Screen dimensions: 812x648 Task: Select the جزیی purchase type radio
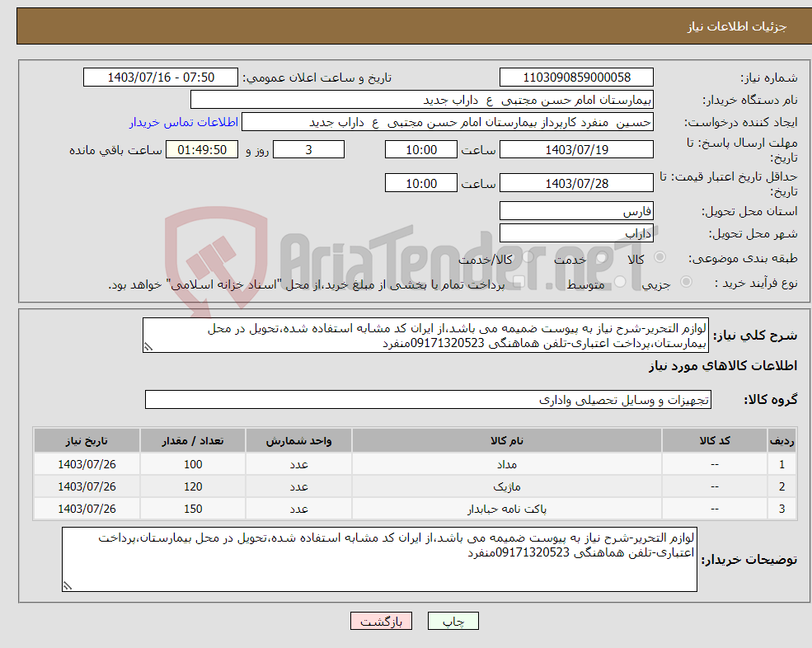[686, 282]
